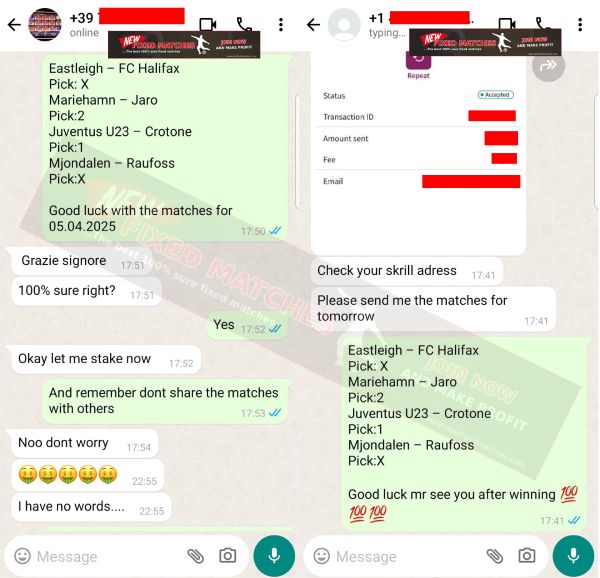Start video call in left chat
The image size is (600, 578).
(x=208, y=25)
